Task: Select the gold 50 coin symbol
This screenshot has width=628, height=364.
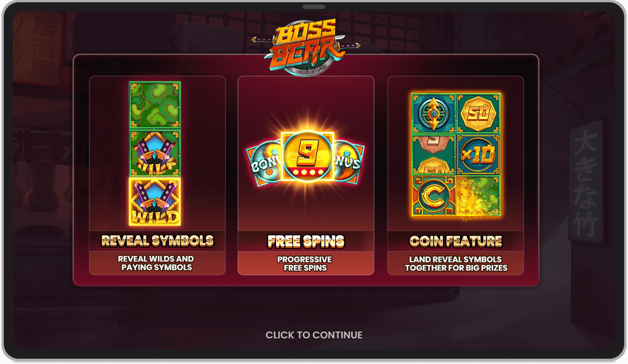Action: [x=478, y=113]
